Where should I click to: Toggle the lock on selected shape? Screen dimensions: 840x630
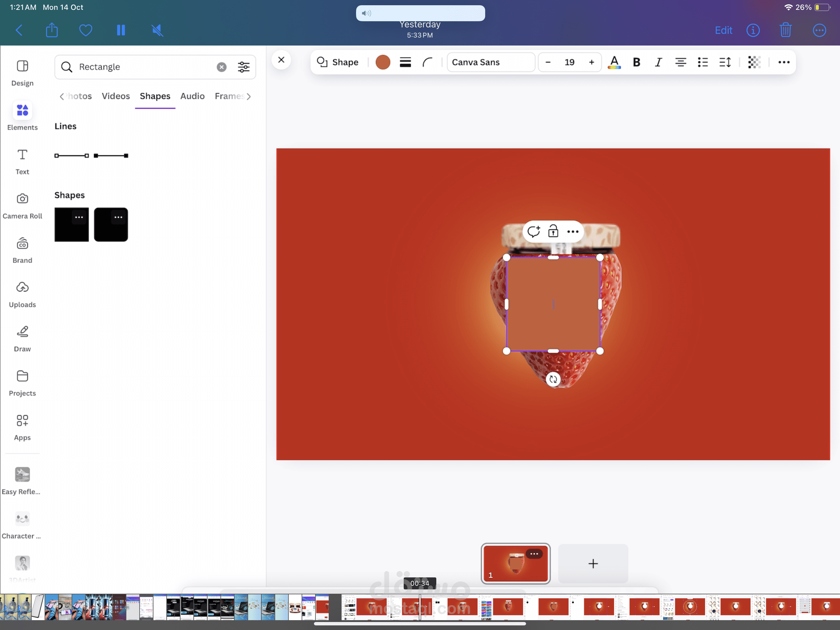553,231
